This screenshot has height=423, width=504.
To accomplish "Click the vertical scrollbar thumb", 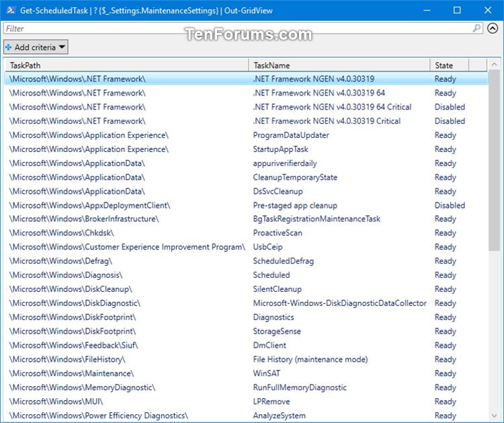I will click(494, 161).
